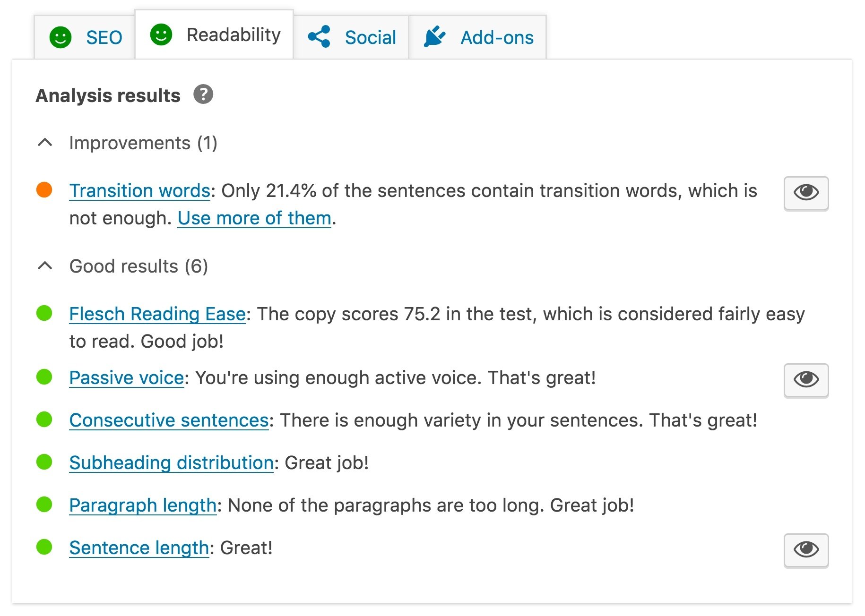Toggle the eye icon for Sentence length

tap(805, 549)
